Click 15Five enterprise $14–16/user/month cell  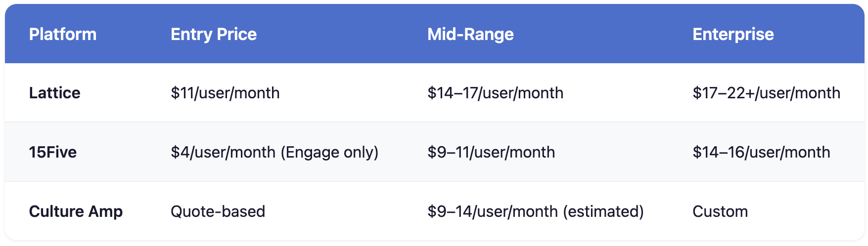pos(761,152)
